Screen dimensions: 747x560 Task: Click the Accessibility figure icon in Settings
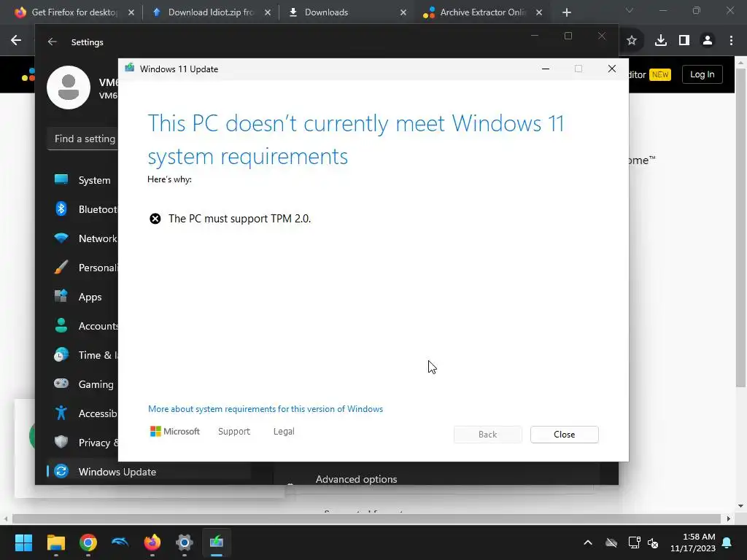pos(61,413)
